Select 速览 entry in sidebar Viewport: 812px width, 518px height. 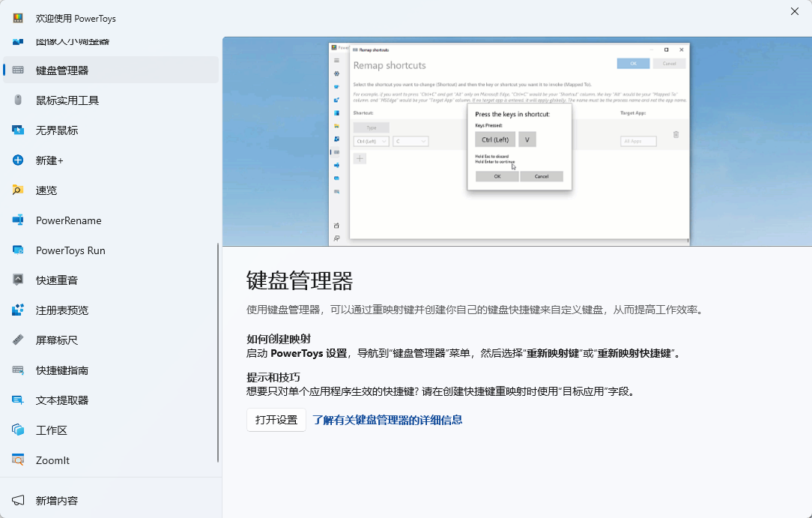(110, 190)
